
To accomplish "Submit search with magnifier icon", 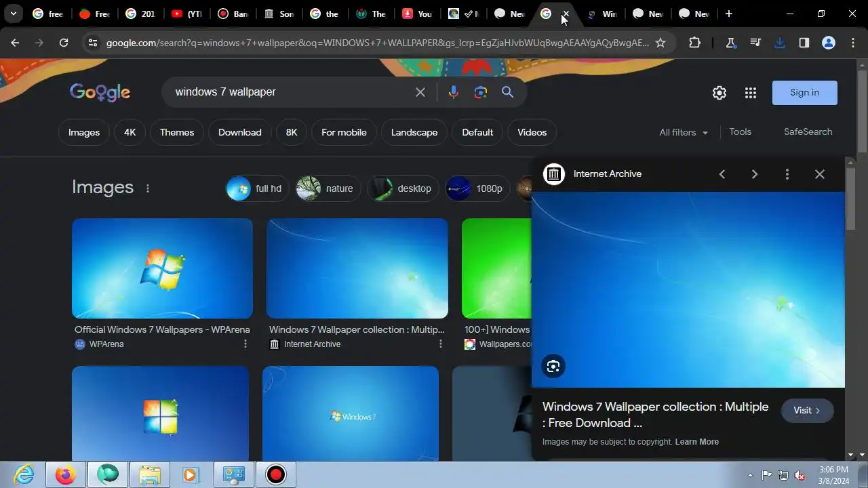I will click(507, 92).
